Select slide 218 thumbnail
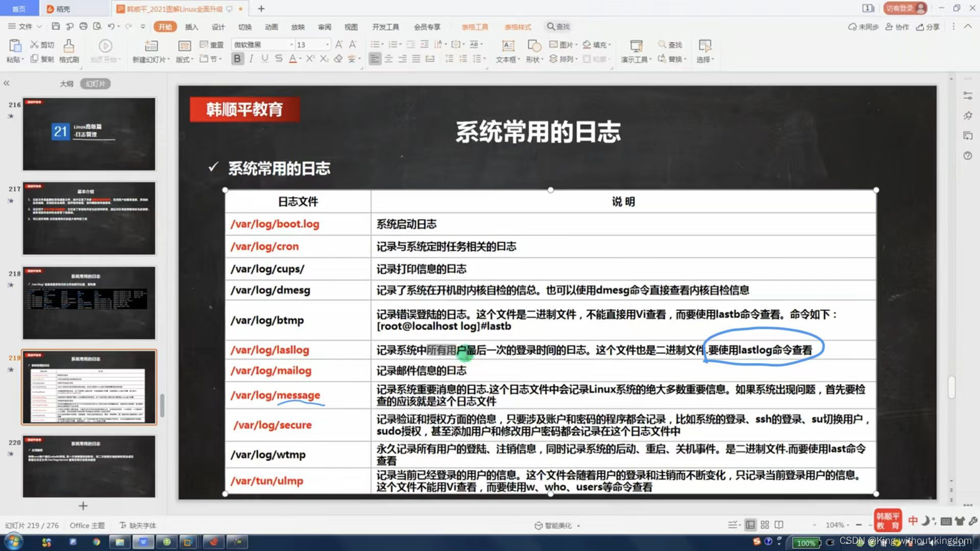This screenshot has width=980, height=551. (89, 303)
